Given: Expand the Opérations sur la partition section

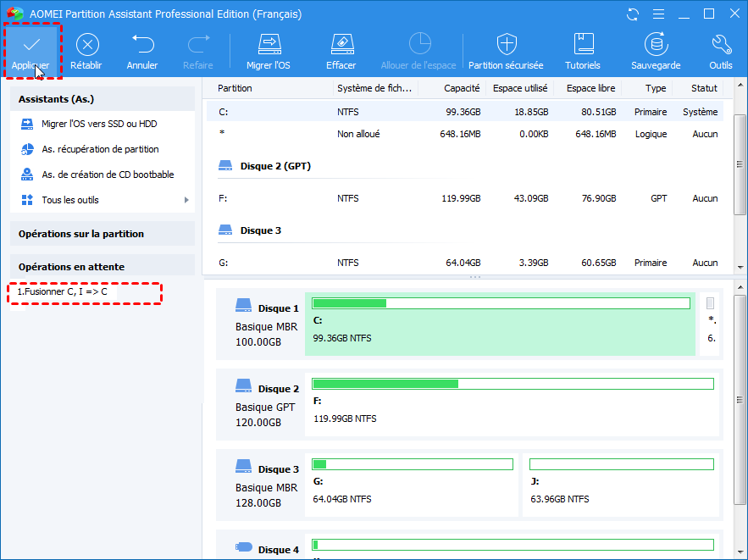Looking at the screenshot, I should click(81, 234).
